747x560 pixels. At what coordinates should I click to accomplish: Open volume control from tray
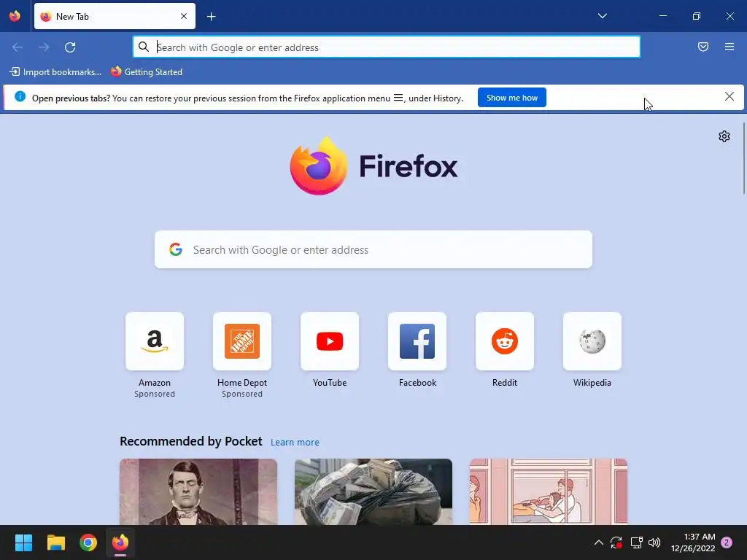tap(654, 542)
